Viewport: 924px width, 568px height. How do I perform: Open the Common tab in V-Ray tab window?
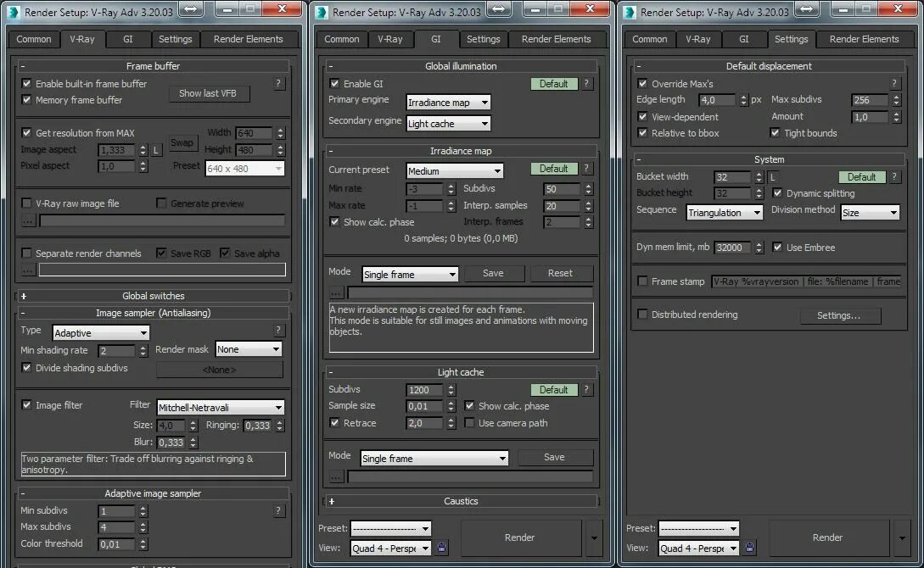(x=34, y=39)
